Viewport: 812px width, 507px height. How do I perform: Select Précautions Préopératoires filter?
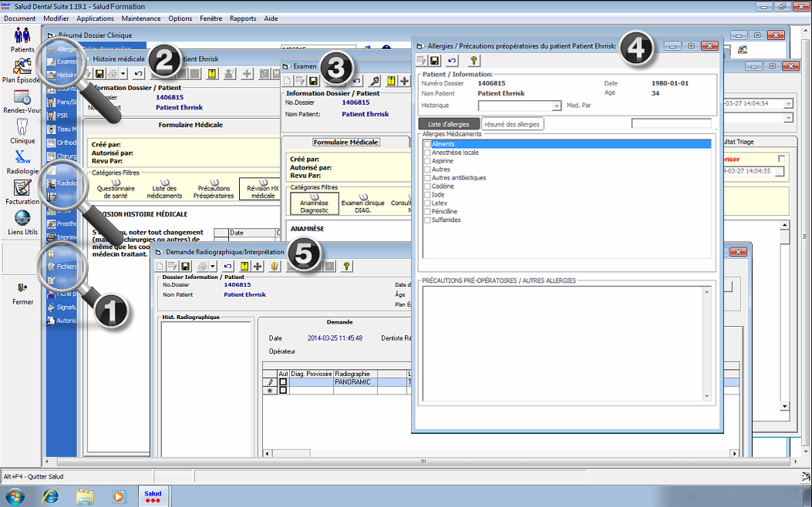[214, 189]
